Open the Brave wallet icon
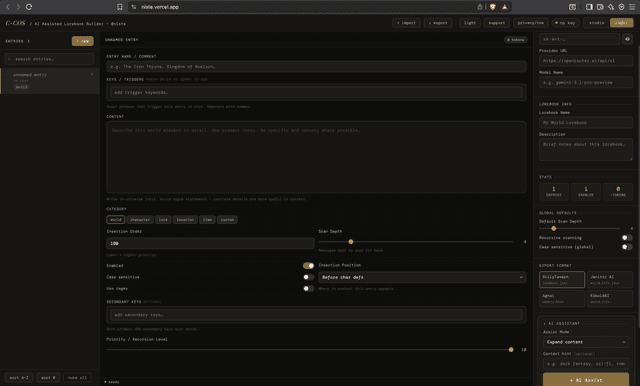This screenshot has height=386, width=640. pos(600,7)
